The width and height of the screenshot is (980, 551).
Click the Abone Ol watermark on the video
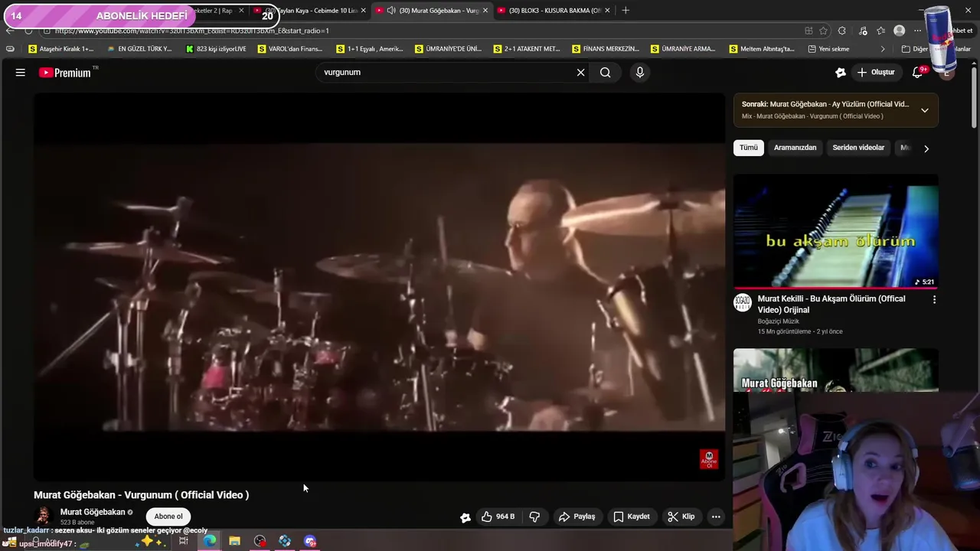tap(709, 459)
